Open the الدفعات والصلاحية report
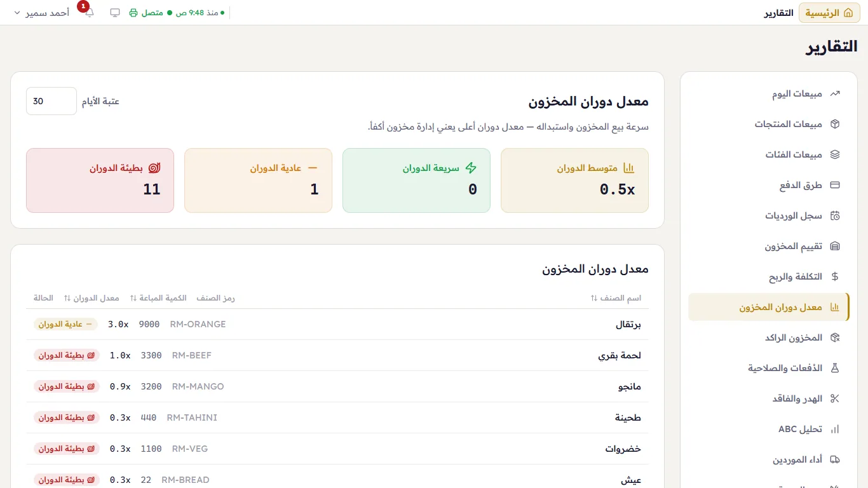This screenshot has width=868, height=488. coord(768,369)
